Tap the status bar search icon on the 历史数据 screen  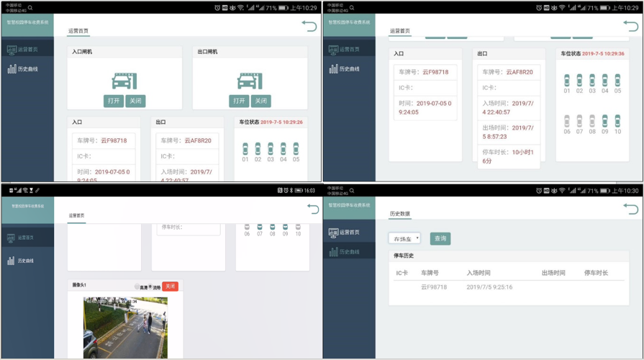pos(352,191)
